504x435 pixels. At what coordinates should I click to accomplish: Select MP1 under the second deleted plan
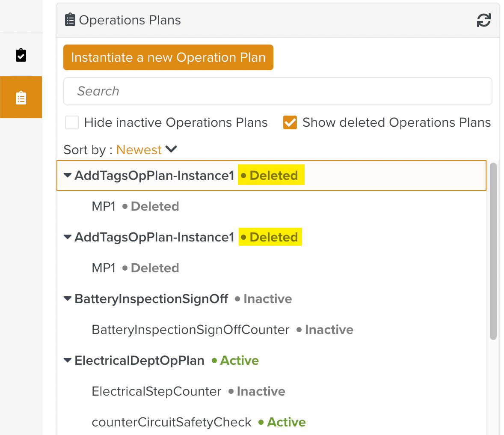pyautogui.click(x=104, y=268)
